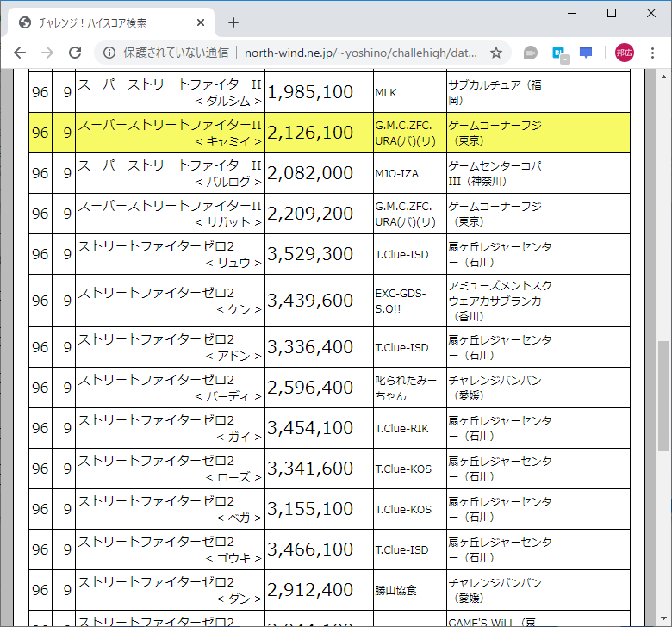
Task: Click arcade アミューズメントスクウェアカサブランカ（香川）
Action: (500, 301)
